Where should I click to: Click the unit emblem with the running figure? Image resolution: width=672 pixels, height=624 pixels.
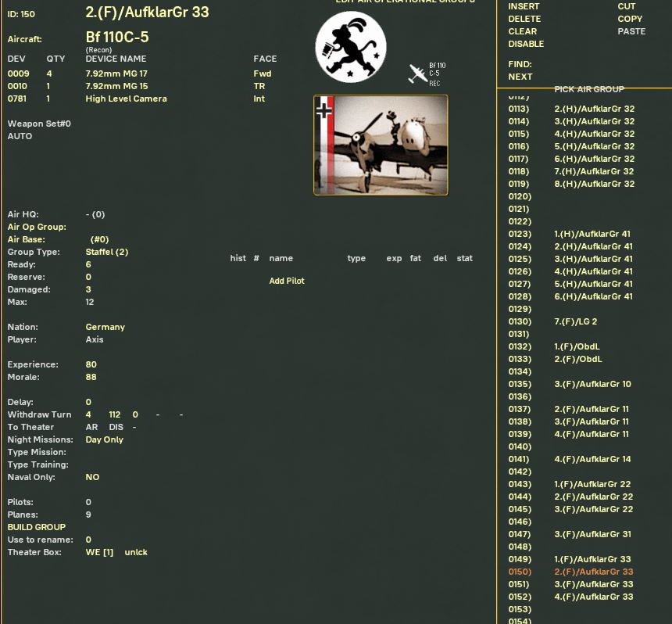[351, 47]
